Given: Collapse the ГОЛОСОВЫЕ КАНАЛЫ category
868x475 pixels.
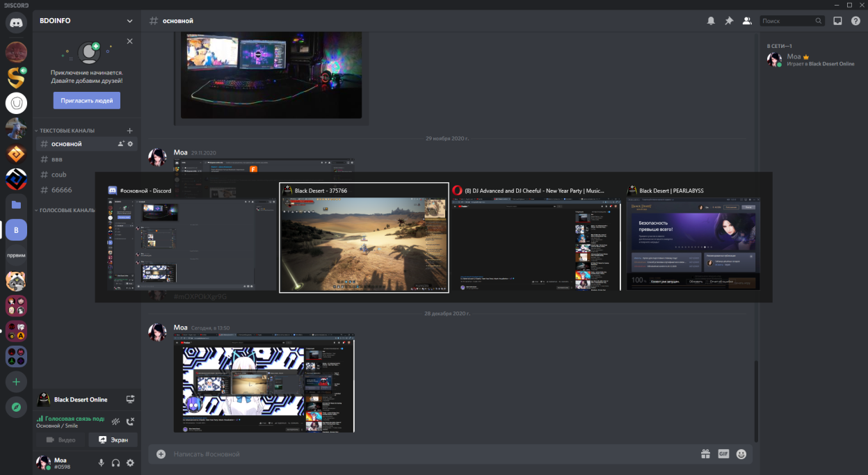Looking at the screenshot, I should (x=65, y=210).
